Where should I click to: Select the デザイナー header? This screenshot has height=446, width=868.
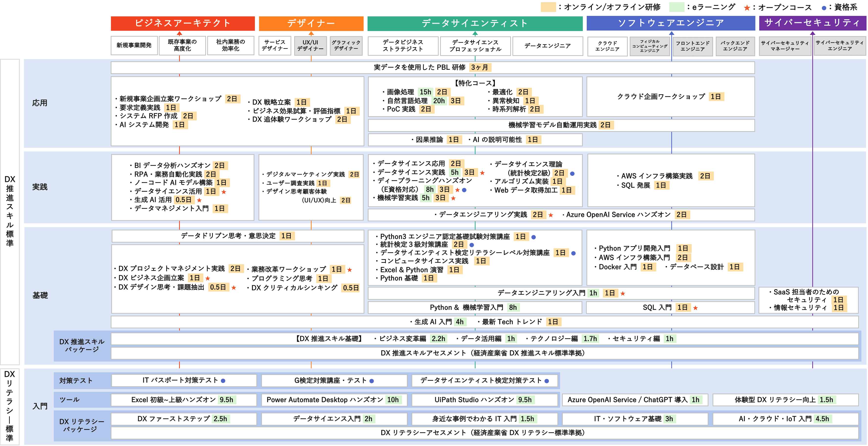click(311, 23)
